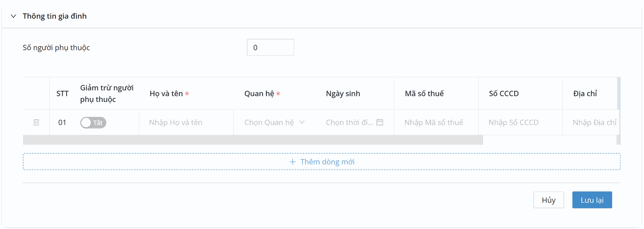
Task: Click the Hủy button
Action: (548, 200)
